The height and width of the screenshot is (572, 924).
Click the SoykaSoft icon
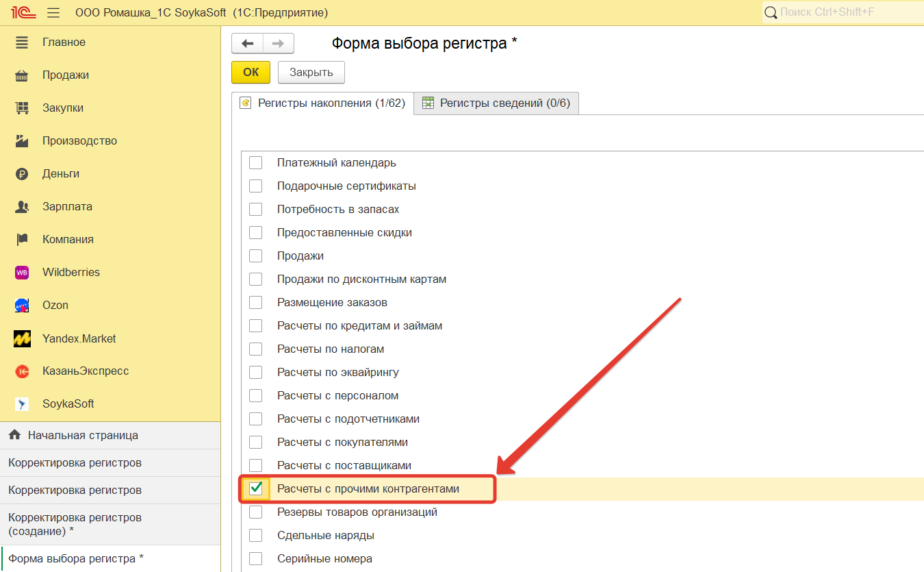pyautogui.click(x=22, y=404)
